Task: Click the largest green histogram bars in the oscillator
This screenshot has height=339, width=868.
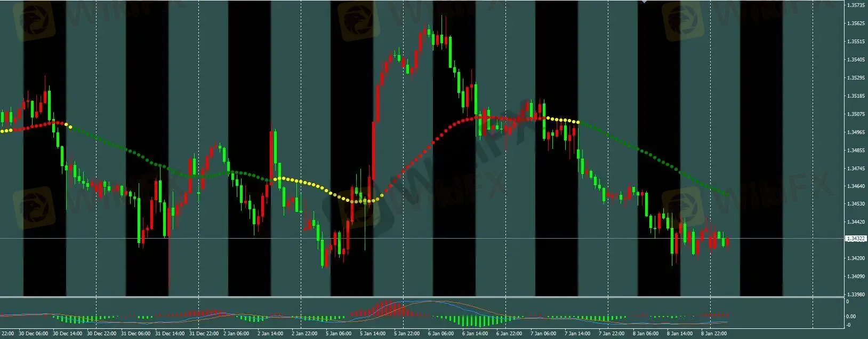Action: click(x=472, y=320)
